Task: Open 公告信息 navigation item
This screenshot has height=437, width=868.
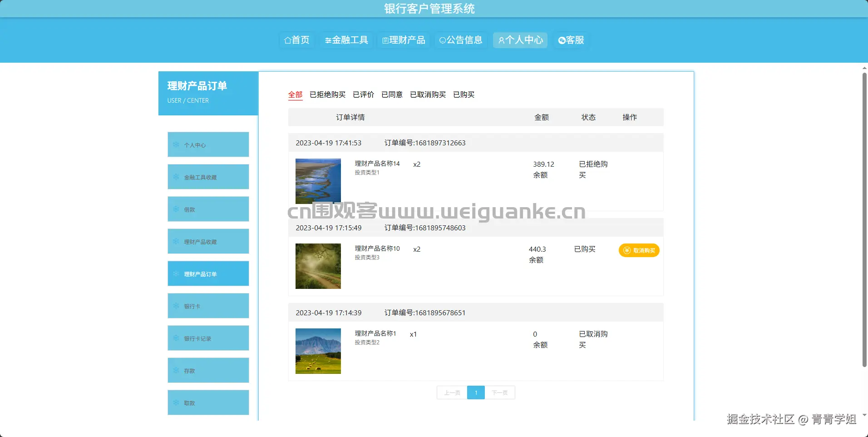Action: coord(461,40)
